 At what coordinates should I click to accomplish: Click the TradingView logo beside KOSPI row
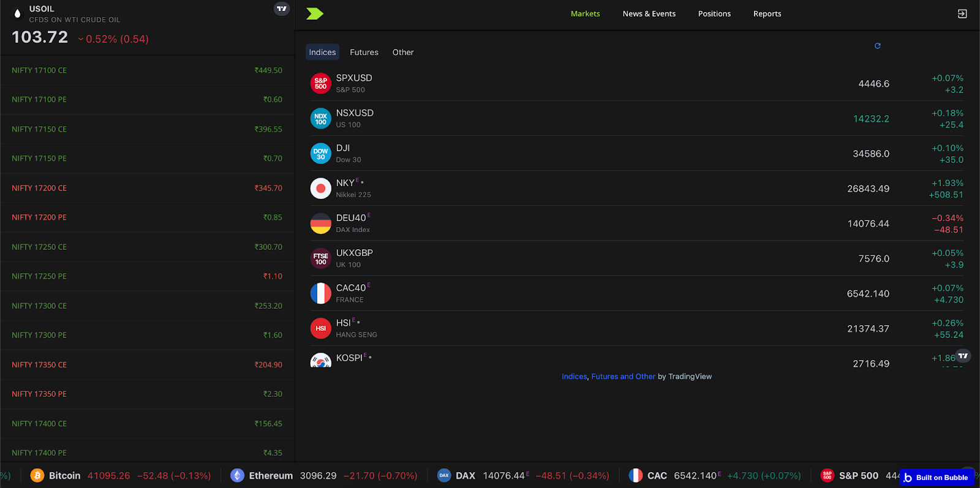(x=963, y=356)
